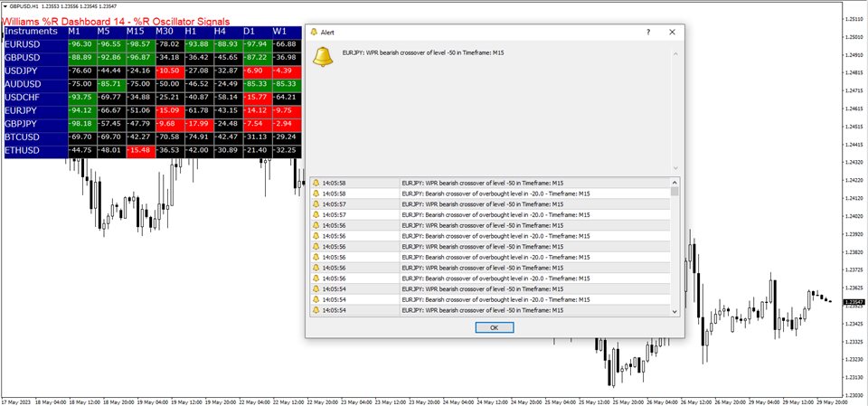Click the EURJPY M1 green cell showing -94.12

82,111
